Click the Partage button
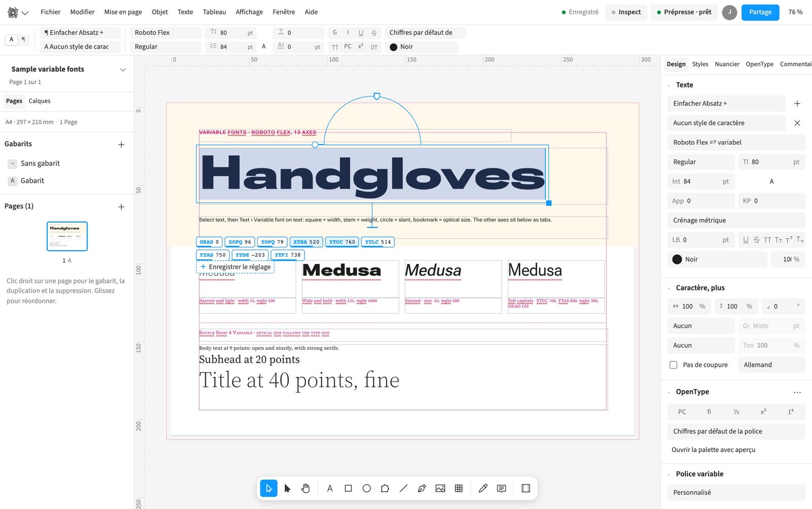The width and height of the screenshot is (812, 509). [x=760, y=12]
